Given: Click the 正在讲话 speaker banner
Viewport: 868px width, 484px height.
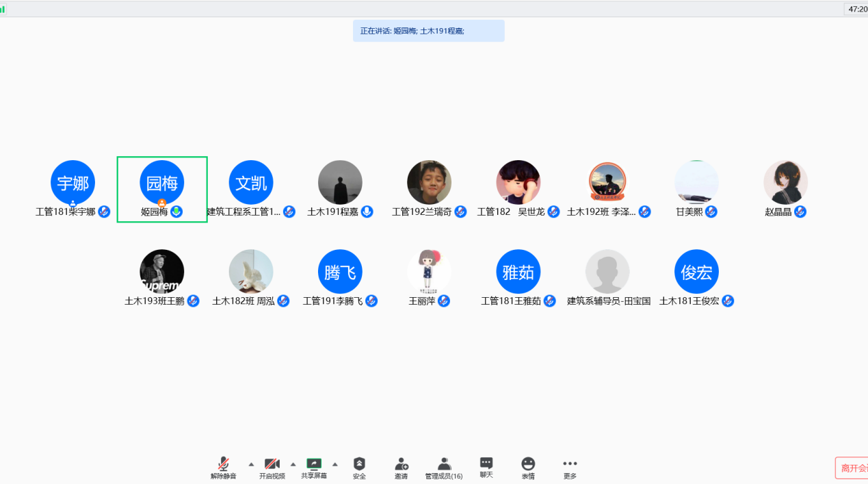Looking at the screenshot, I should pos(428,31).
